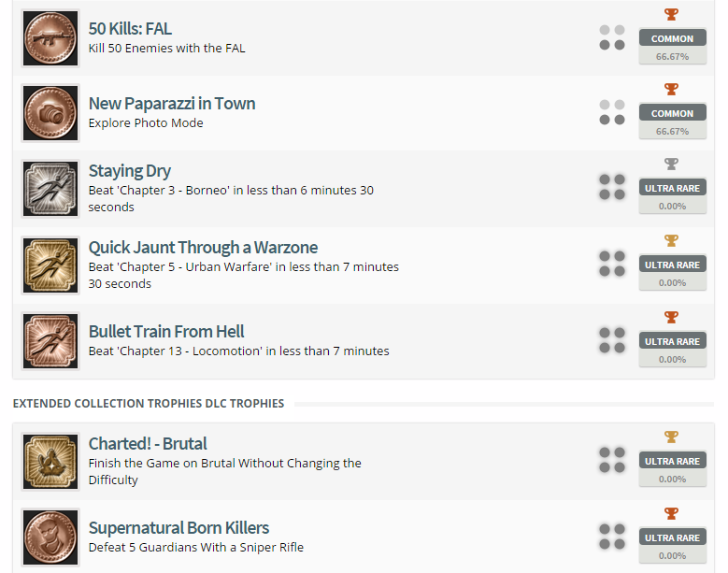Open the 50 Kills: FAL trophy title
The image size is (728, 573).
(130, 29)
